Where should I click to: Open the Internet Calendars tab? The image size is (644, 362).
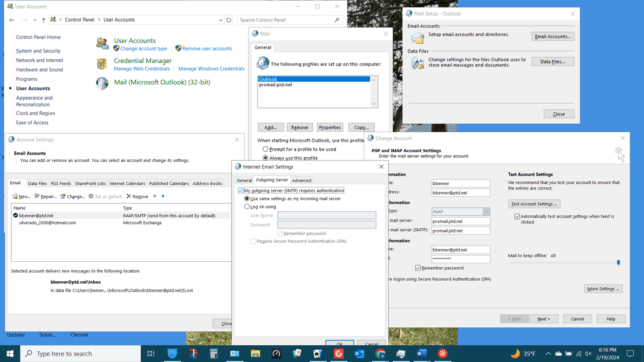(127, 184)
